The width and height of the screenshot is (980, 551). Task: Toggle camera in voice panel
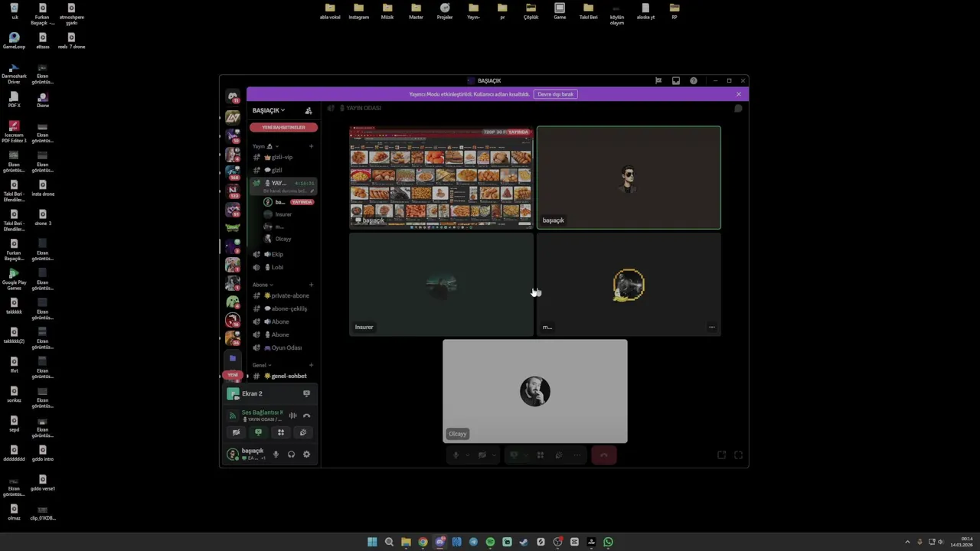[236, 432]
